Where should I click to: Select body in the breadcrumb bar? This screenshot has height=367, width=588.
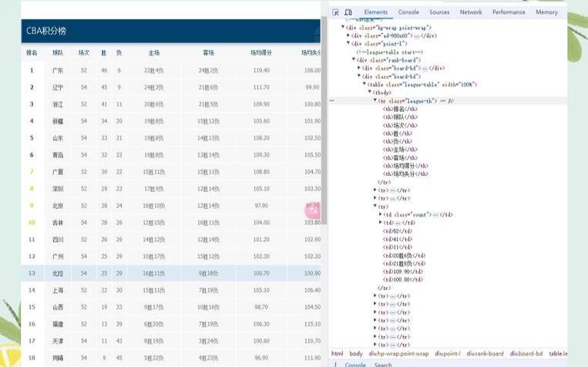[355, 353]
